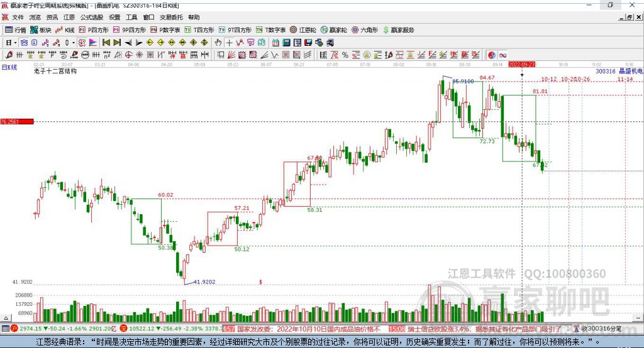Expand the 日 period dropdown arrow
The height and width of the screenshot is (348, 644).
15,43
